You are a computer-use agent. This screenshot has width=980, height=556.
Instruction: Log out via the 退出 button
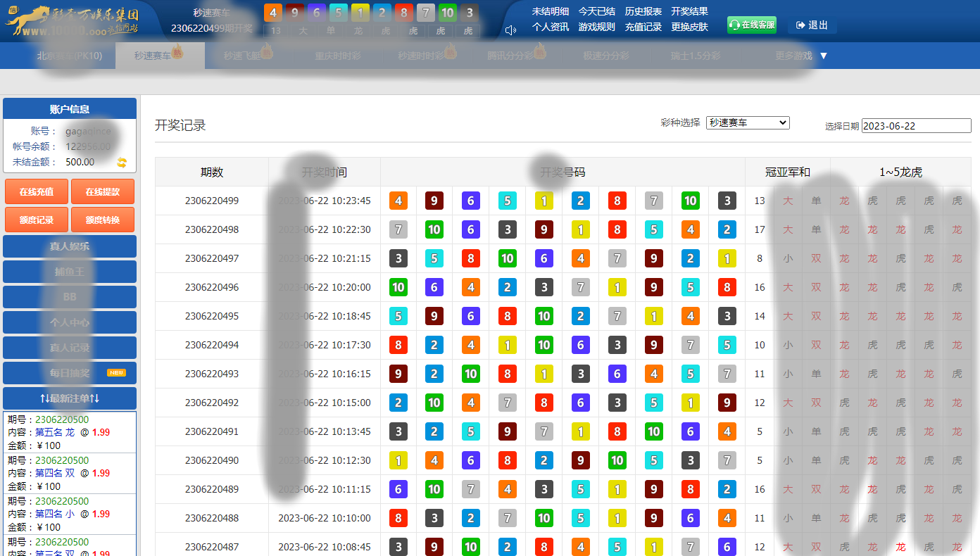[812, 25]
